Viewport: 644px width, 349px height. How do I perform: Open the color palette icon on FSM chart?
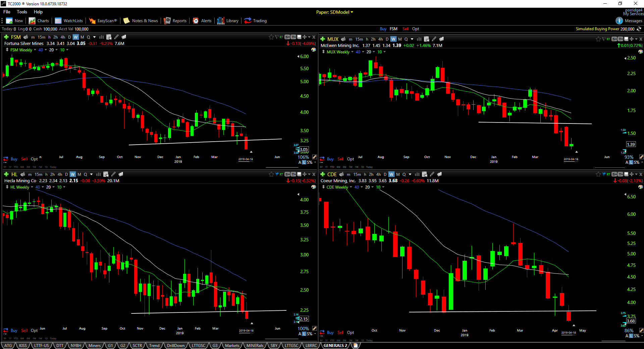[x=314, y=50]
